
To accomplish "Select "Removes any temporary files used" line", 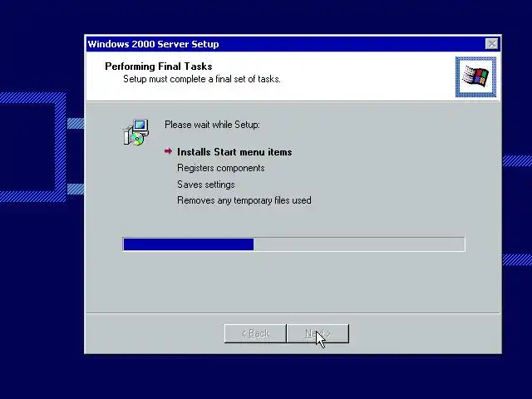I will pos(244,200).
